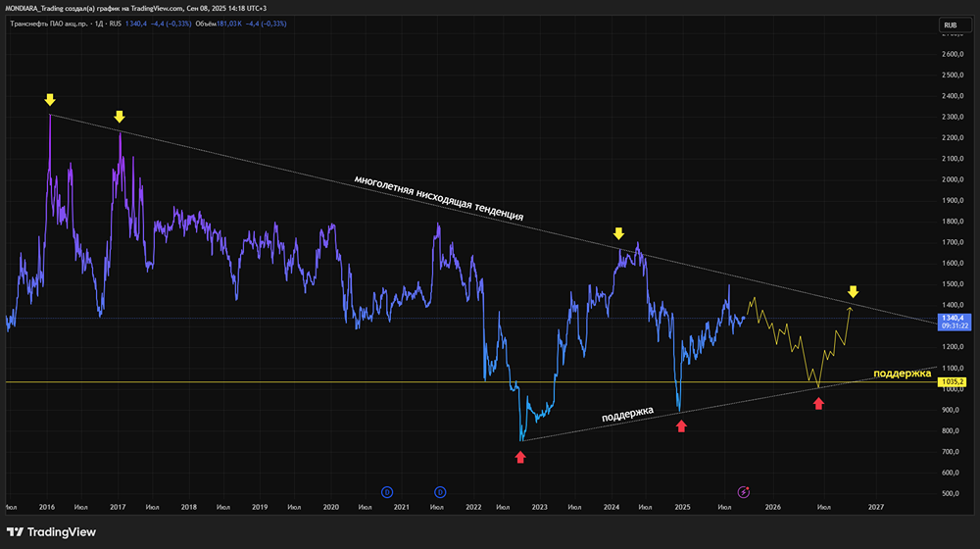
Task: Click the 1700,0 price axis label
Action: 953,242
